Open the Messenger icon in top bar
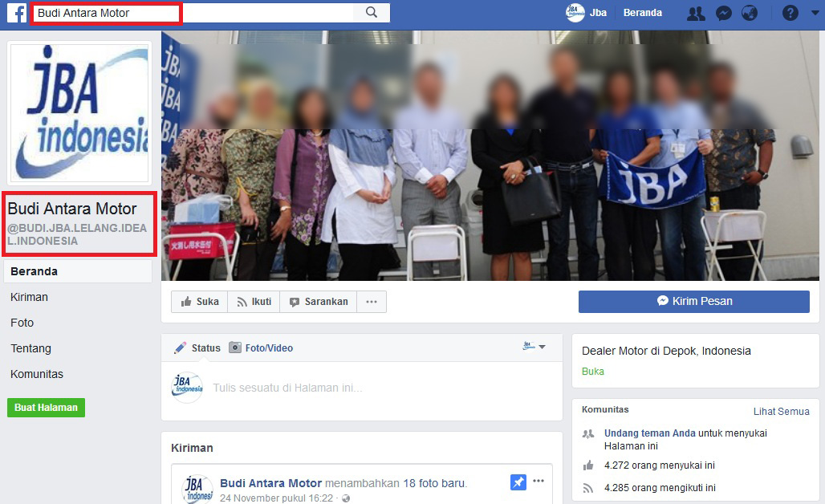825x504 pixels. pos(723,14)
